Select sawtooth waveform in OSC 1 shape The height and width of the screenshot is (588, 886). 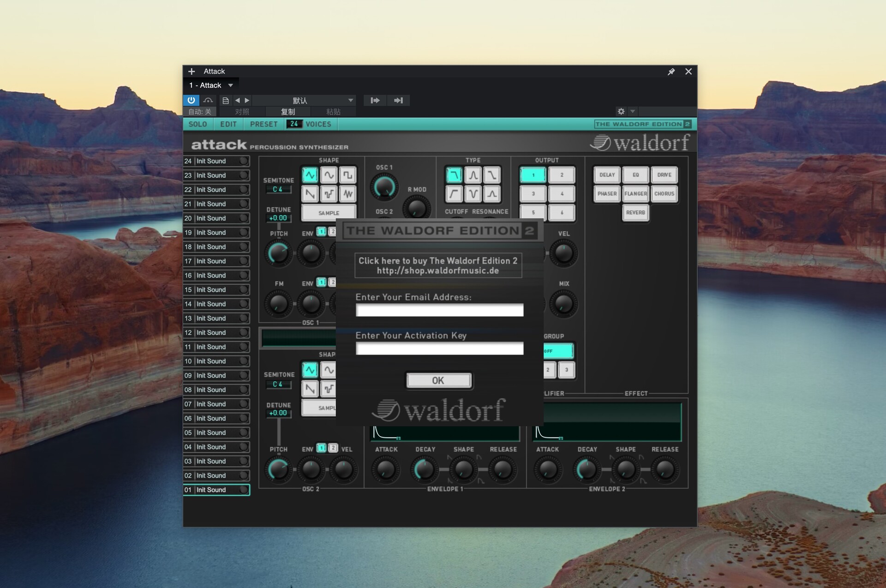click(310, 194)
